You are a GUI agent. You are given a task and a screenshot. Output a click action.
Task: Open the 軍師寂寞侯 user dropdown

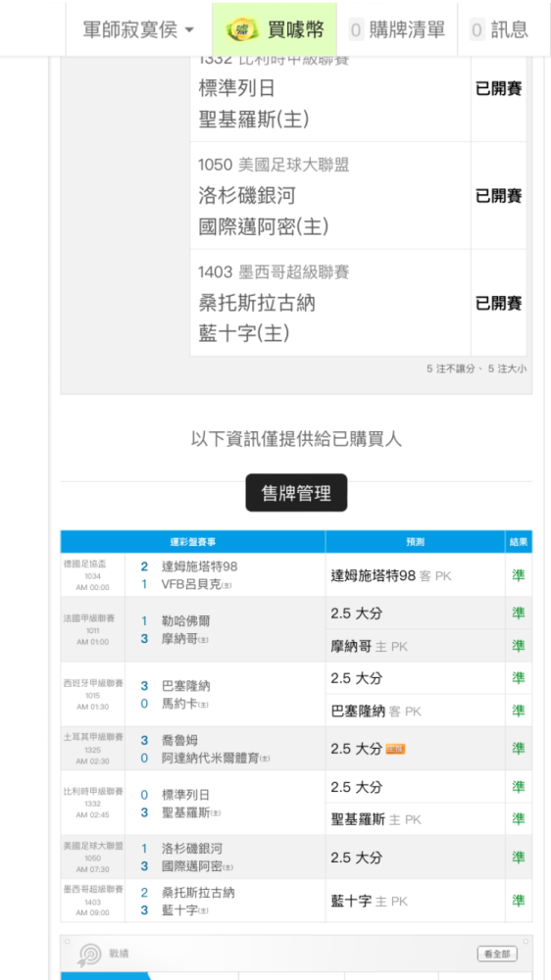[139, 29]
